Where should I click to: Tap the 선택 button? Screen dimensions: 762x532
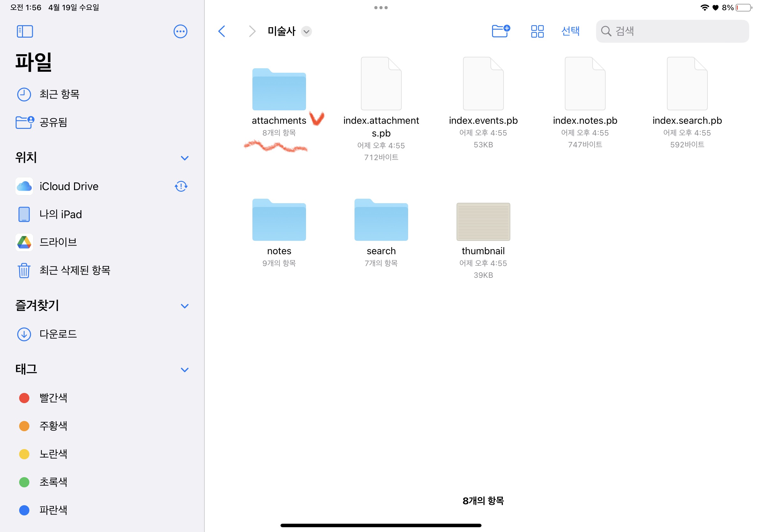[x=570, y=31]
